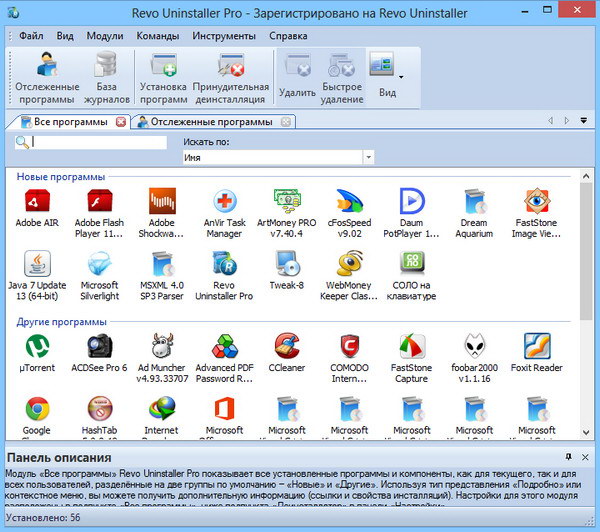Click Принудительная деинсталляция toolbar button

[x=231, y=78]
